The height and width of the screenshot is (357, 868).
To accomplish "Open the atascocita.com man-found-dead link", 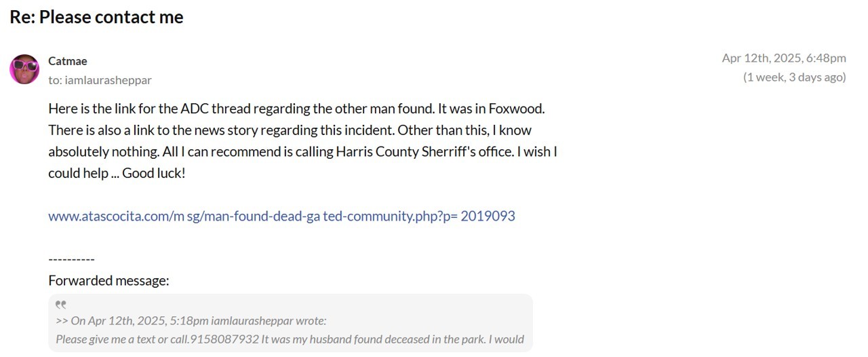I will tap(281, 217).
